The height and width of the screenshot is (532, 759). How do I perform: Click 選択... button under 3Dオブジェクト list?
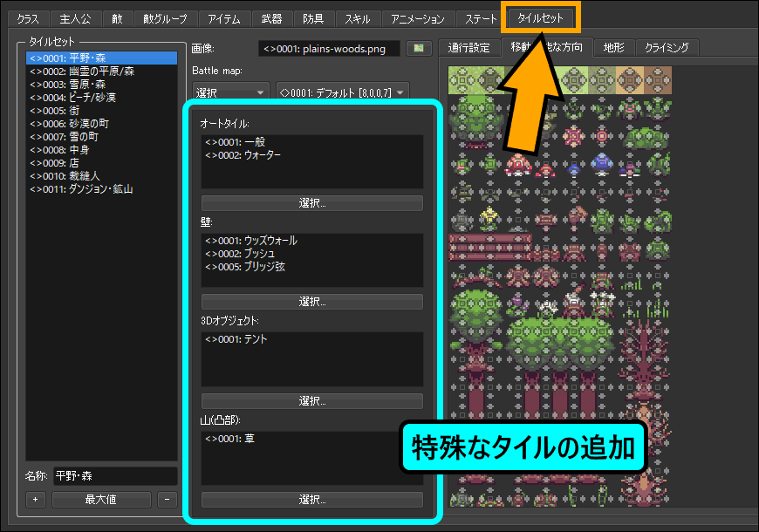(311, 401)
